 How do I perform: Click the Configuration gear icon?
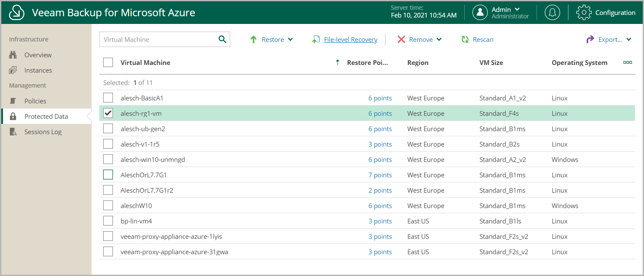pos(584,12)
